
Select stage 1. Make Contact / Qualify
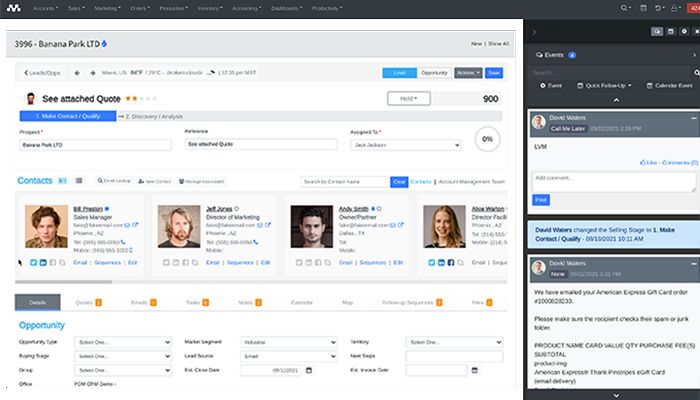tap(68, 116)
